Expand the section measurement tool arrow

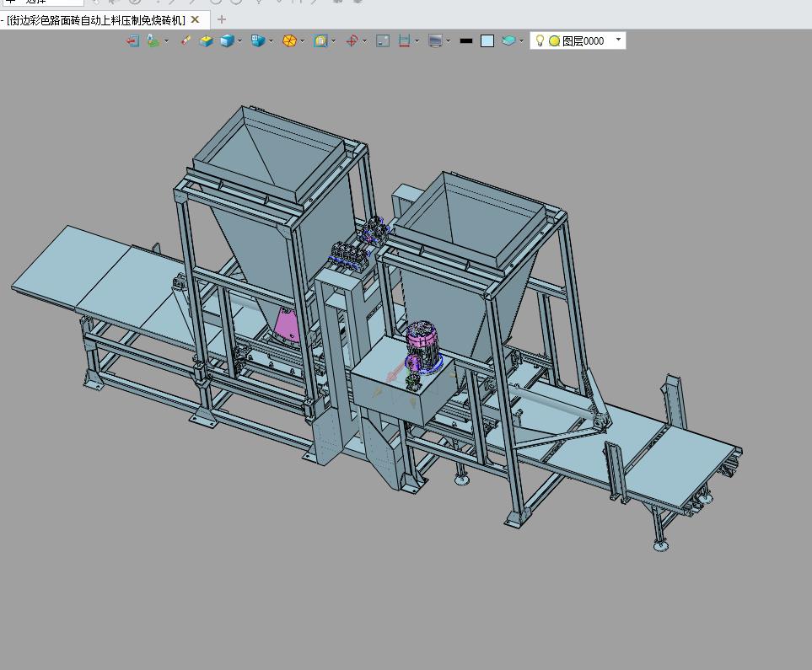coord(417,41)
